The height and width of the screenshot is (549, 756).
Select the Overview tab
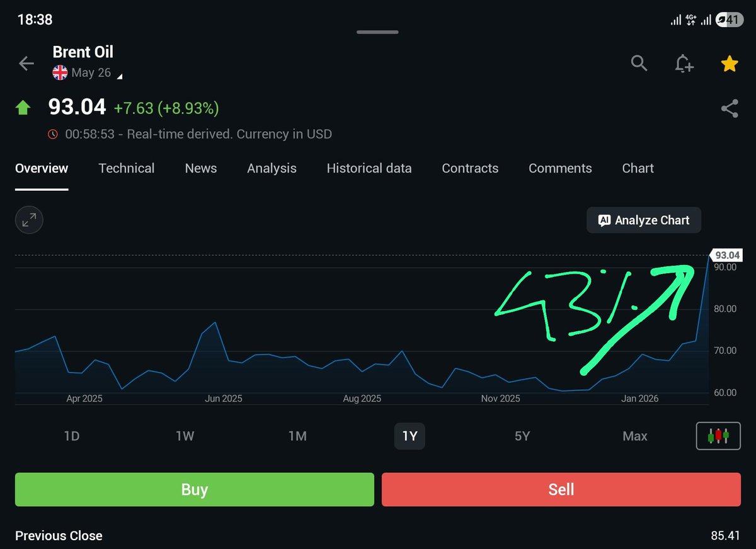[42, 168]
